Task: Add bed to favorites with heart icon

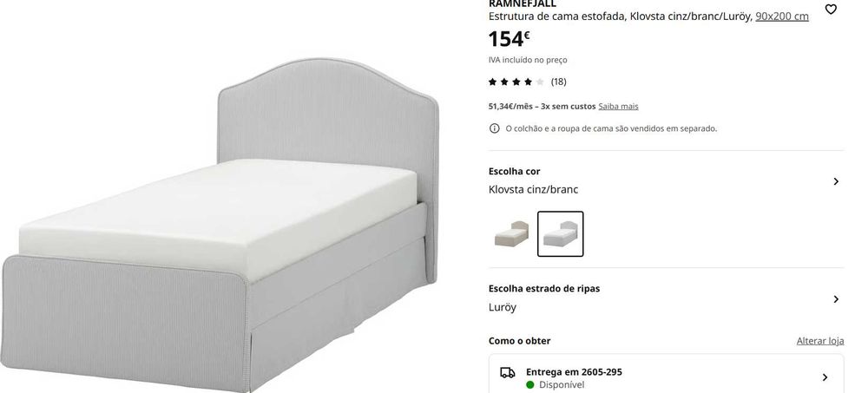Action: coord(831,10)
